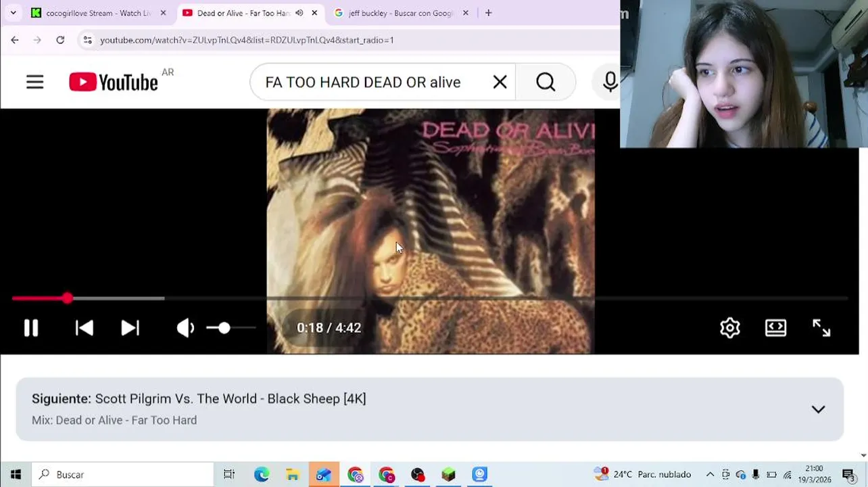Open the YouTube hamburger guide menu

coord(35,83)
